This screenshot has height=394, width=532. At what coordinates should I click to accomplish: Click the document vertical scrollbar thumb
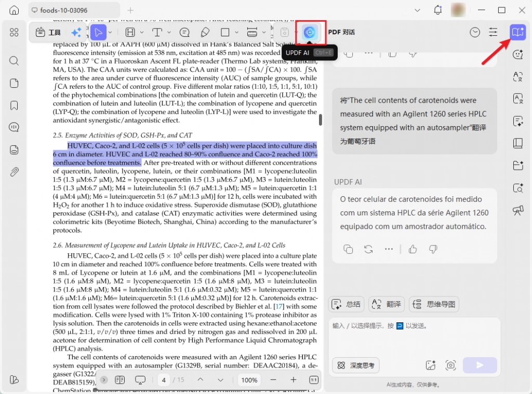point(320,120)
